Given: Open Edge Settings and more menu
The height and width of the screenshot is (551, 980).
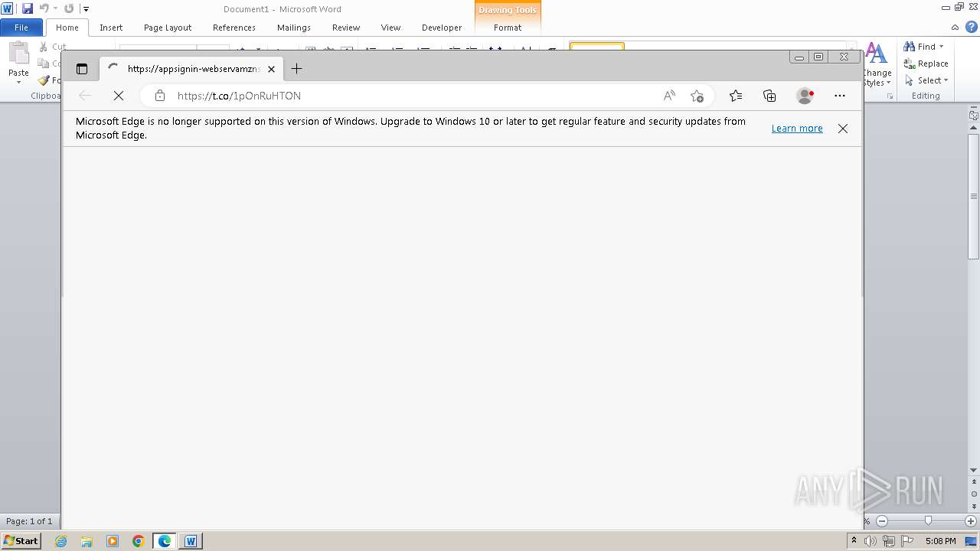Looking at the screenshot, I should click(840, 96).
